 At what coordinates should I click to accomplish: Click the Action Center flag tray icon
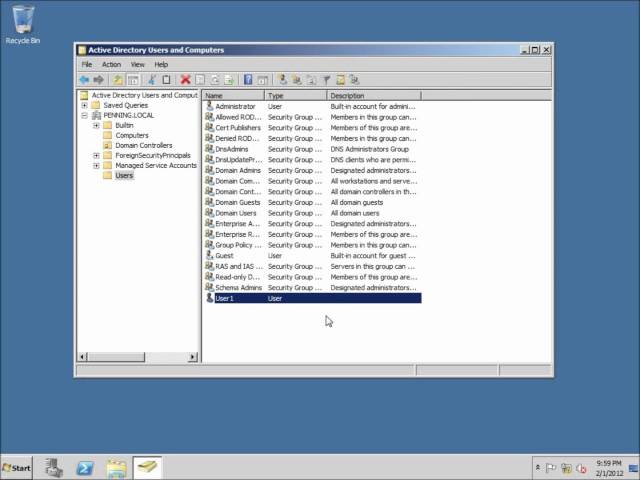[x=551, y=468]
